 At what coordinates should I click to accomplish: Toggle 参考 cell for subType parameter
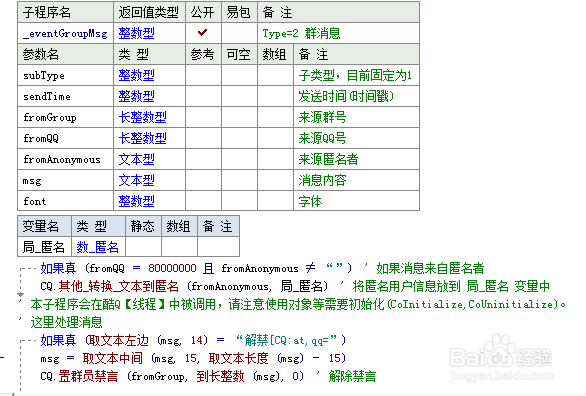tap(203, 75)
